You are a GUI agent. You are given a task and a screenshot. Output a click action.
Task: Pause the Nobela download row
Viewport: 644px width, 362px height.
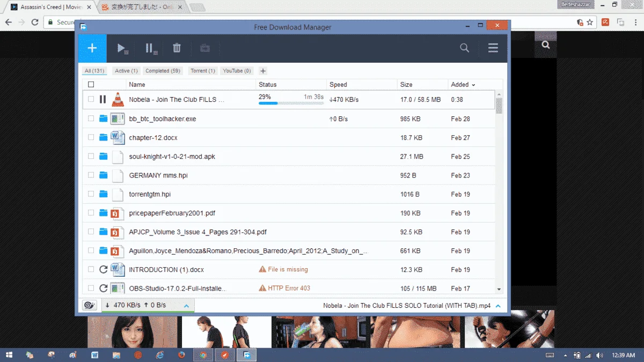click(x=103, y=100)
